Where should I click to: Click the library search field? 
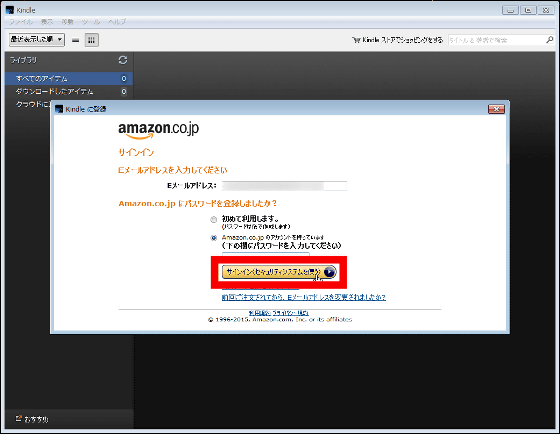(496, 40)
